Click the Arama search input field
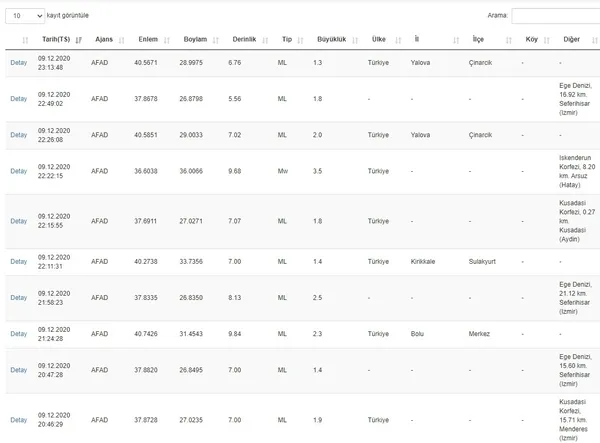600x443 pixels. point(556,16)
